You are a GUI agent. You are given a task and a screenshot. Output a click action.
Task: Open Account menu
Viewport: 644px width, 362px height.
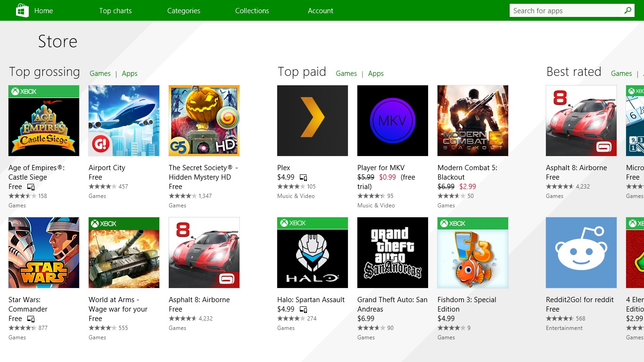(x=321, y=10)
